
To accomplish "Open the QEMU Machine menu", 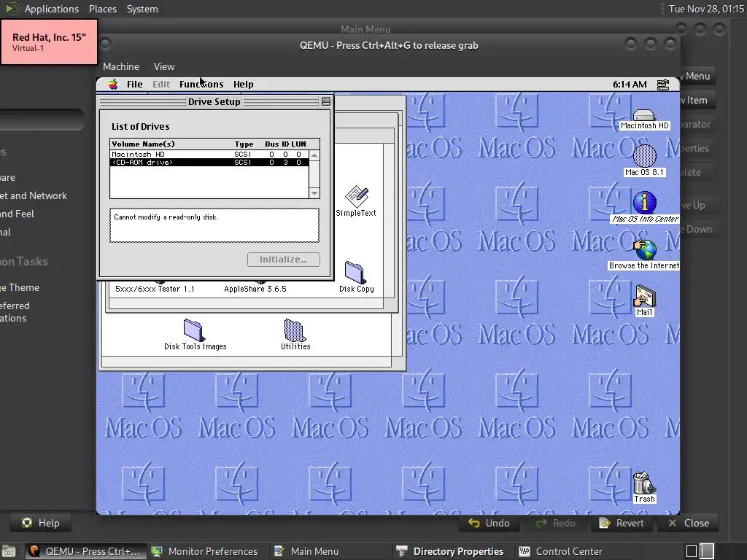I will 121,66.
